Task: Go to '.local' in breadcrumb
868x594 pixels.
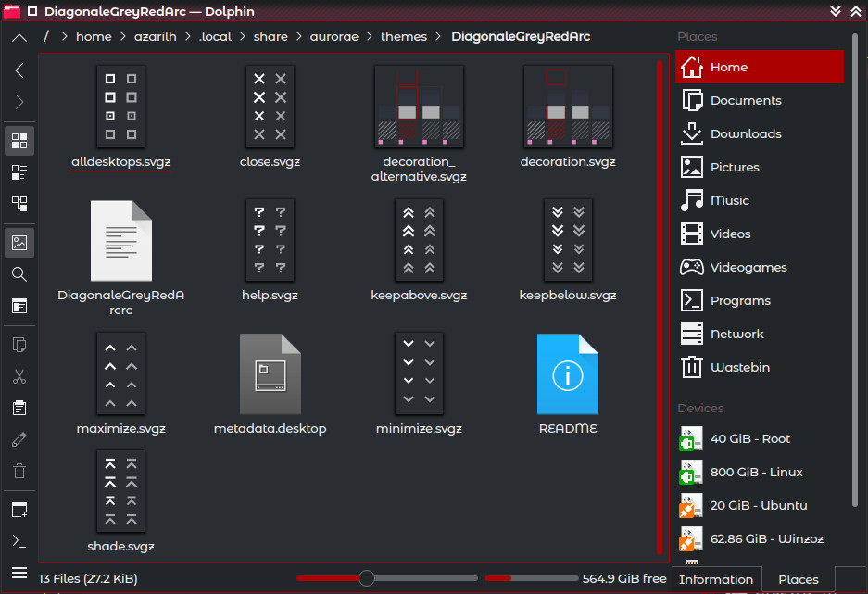Action: [215, 36]
